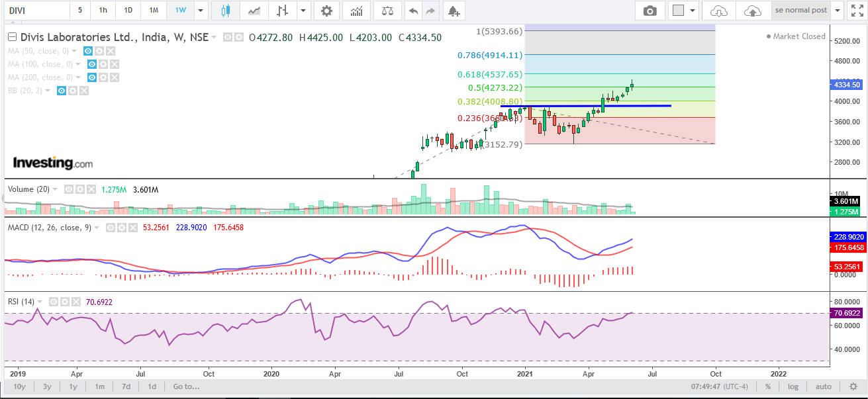The height and width of the screenshot is (399, 868).
Task: Expand MA (200, close, 0) dropdown arrow
Action: click(79, 77)
